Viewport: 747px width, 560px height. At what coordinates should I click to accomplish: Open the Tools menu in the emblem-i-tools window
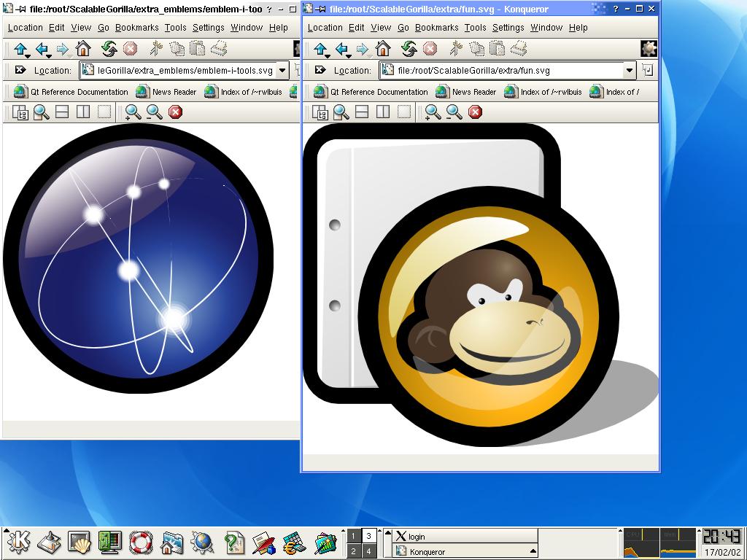click(x=175, y=28)
